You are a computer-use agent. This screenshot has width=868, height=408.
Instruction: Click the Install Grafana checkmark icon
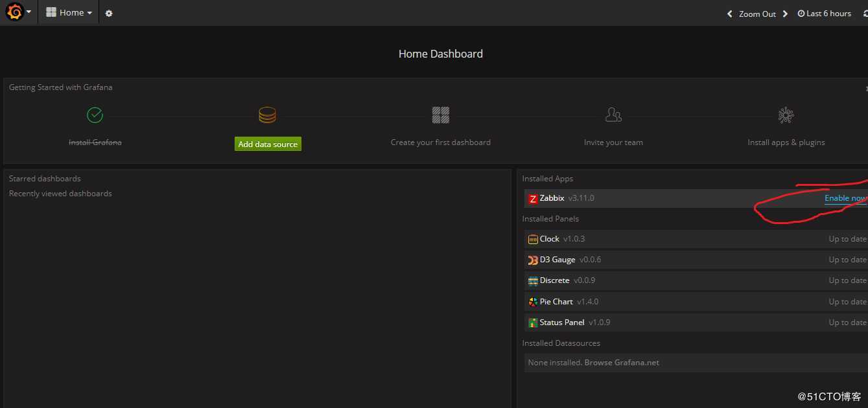click(95, 115)
